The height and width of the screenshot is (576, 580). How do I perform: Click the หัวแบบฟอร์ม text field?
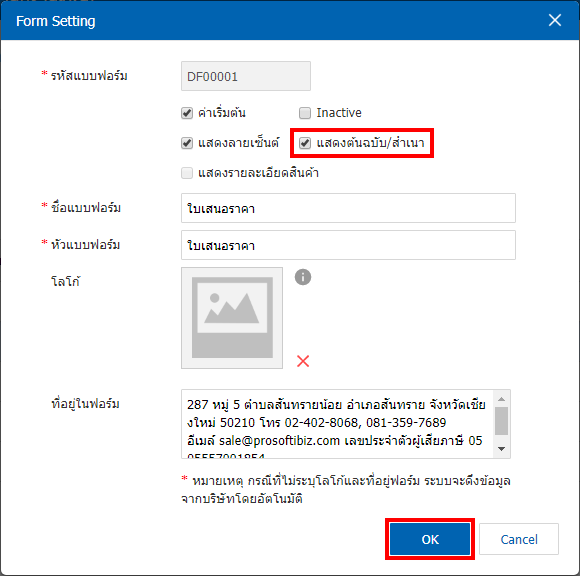[348, 245]
